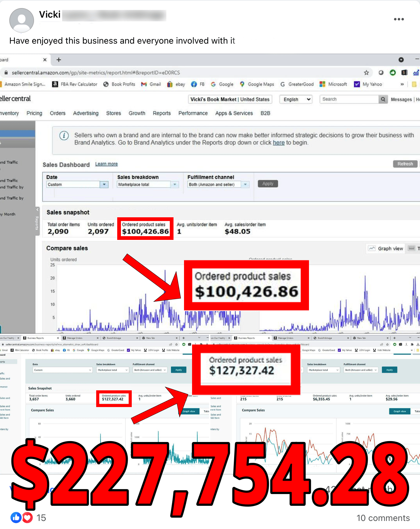The image size is (420, 529).
Task: Open the Sales breakdown dropdown
Action: click(175, 184)
